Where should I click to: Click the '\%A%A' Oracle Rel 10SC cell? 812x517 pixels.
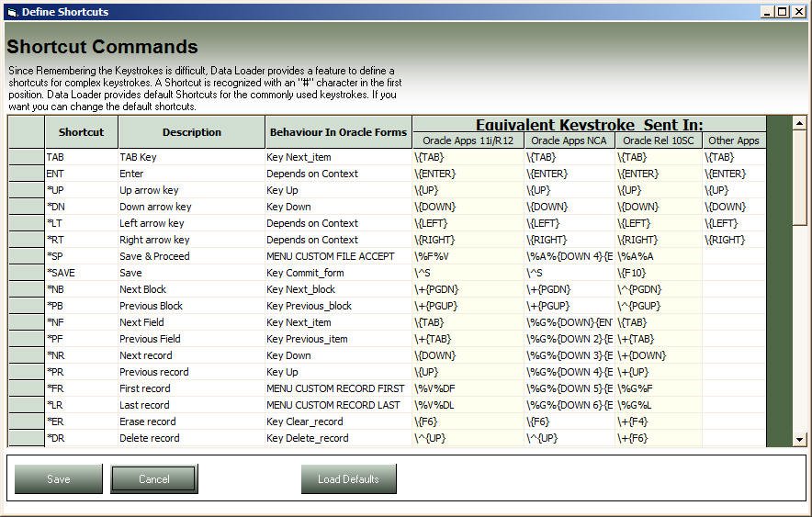659,257
